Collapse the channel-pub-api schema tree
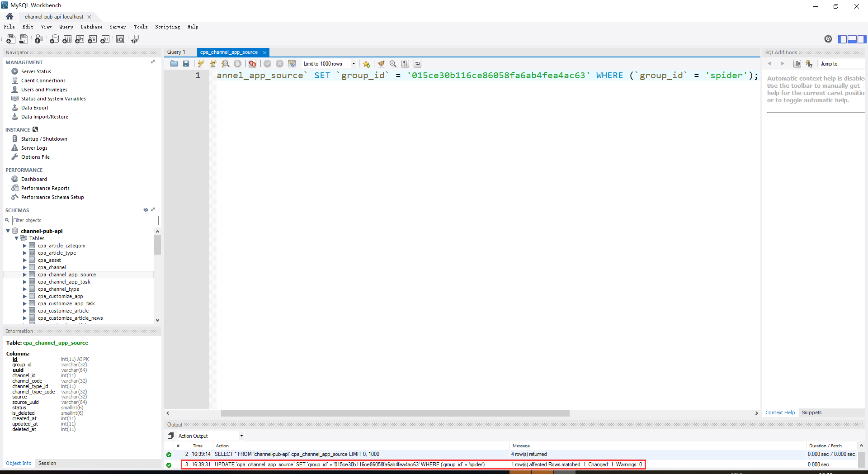Viewport: 868px width, 474px height. coord(8,231)
